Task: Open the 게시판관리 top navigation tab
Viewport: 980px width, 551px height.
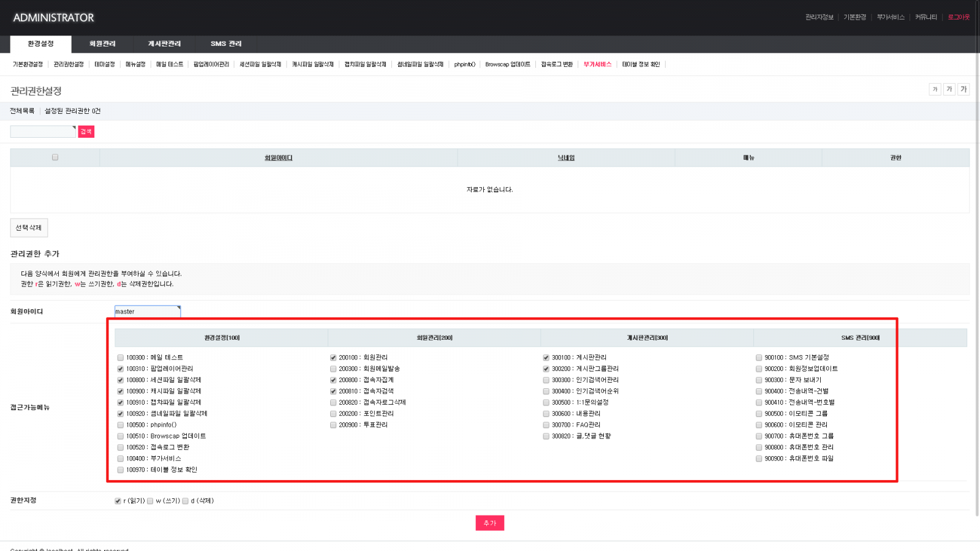Action: (x=164, y=44)
